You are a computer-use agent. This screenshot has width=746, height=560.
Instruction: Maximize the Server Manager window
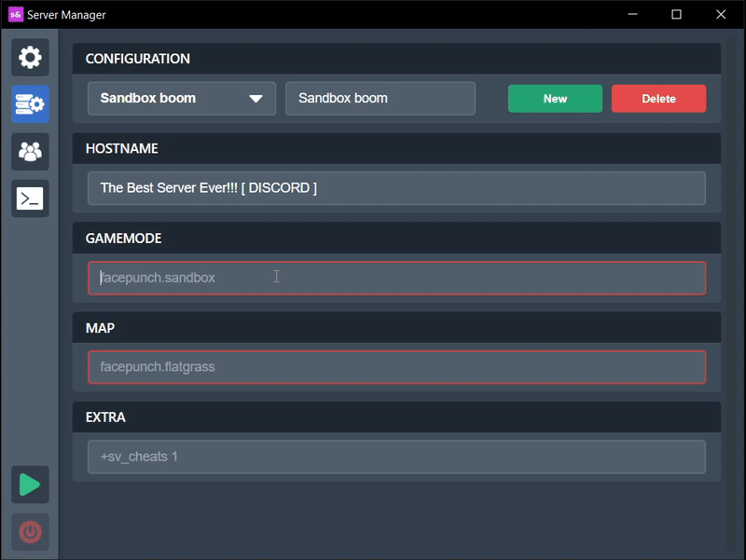676,15
